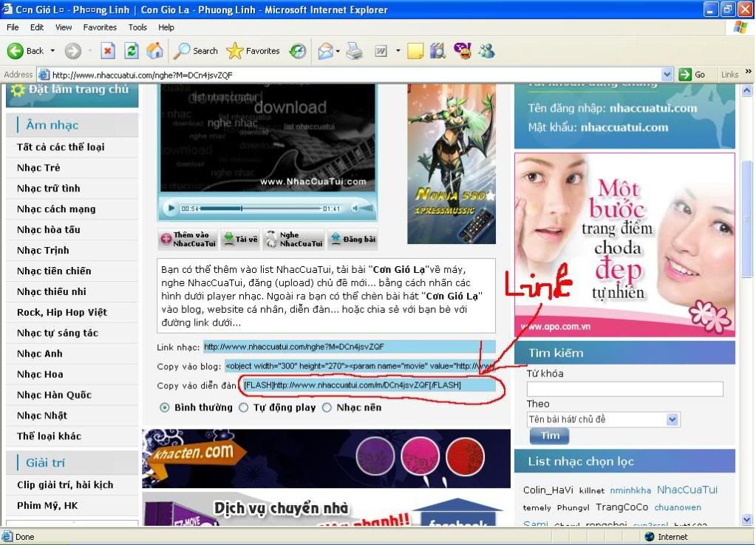This screenshot has height=545, width=756.
Task: Open the Edit button dropdown arrow
Action: [398, 50]
